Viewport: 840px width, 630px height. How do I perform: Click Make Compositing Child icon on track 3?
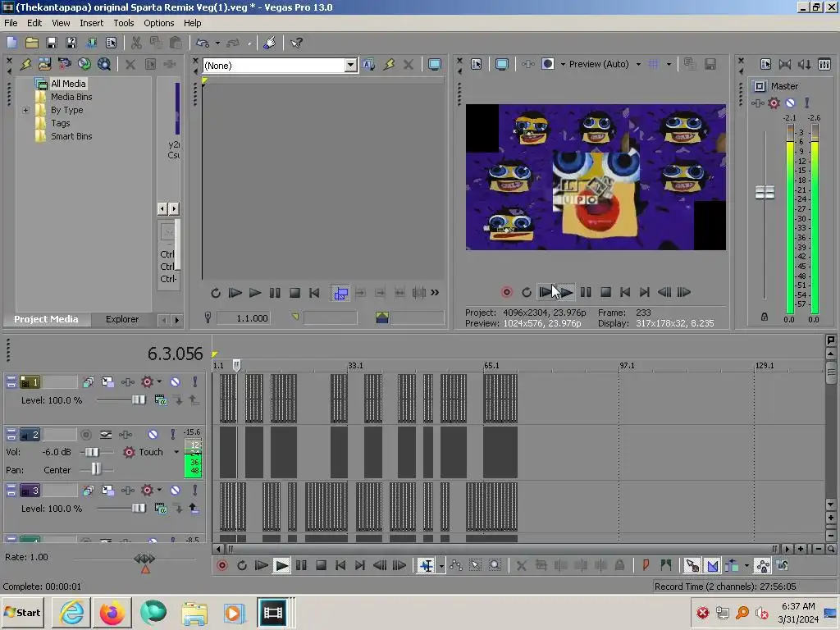194,509
